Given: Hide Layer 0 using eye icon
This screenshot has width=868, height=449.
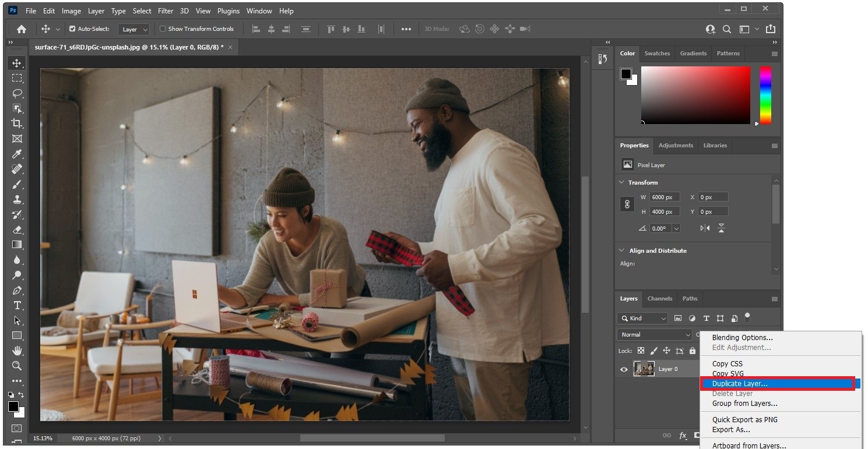Looking at the screenshot, I should click(624, 369).
